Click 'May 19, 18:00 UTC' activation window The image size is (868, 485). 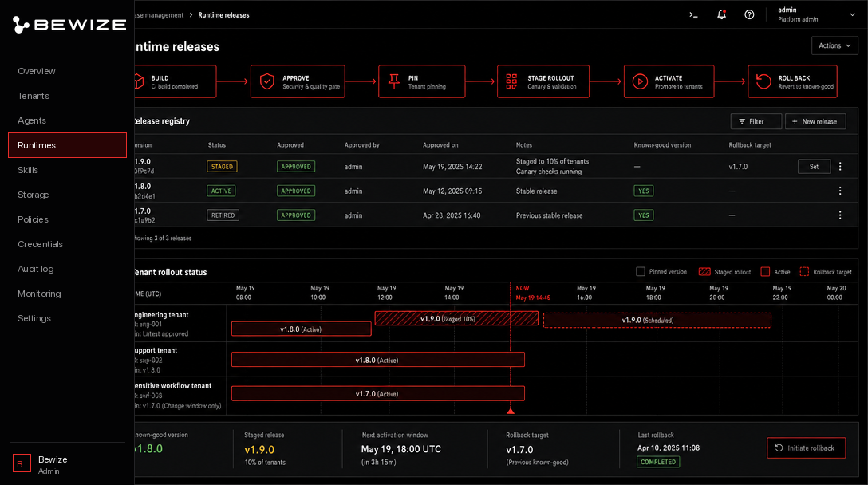pyautogui.click(x=400, y=449)
